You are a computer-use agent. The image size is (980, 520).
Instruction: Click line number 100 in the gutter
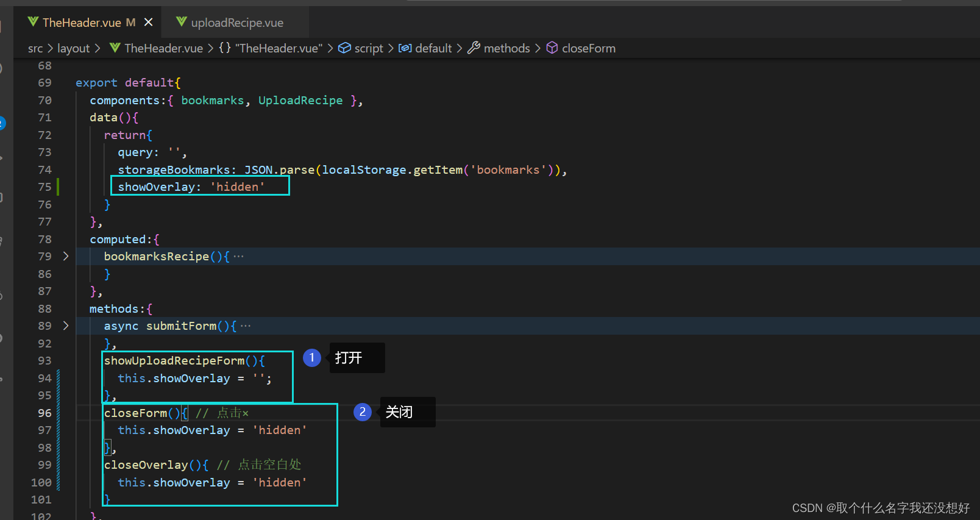41,483
